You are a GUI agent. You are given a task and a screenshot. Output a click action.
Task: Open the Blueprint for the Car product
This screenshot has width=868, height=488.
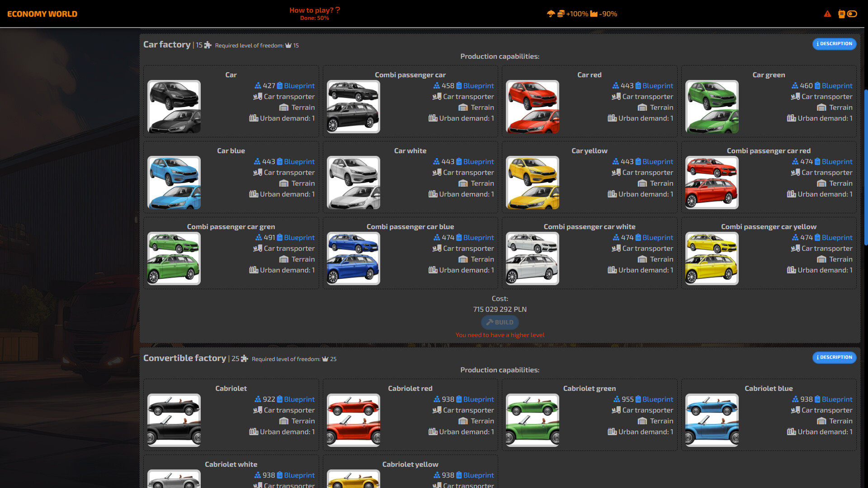(297, 85)
